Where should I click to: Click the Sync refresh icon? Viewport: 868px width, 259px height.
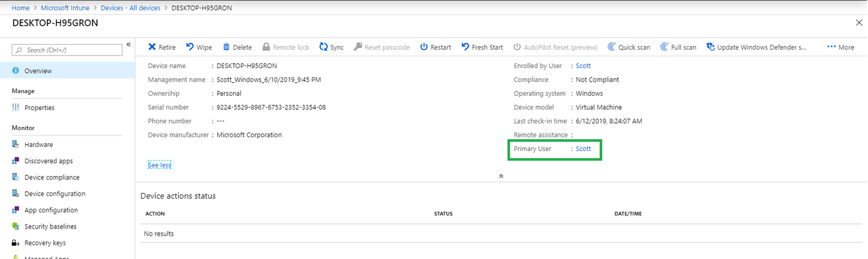[x=324, y=47]
